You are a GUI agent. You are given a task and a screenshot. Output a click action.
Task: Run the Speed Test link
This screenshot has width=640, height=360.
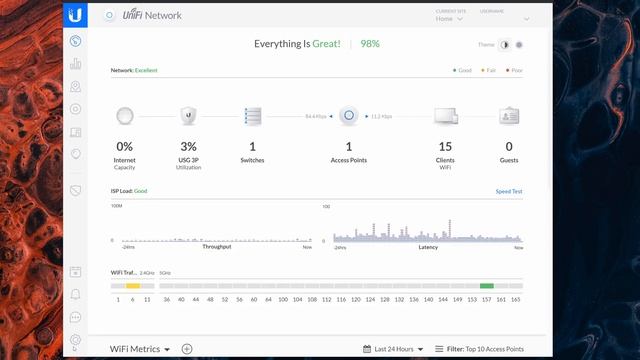(x=509, y=191)
